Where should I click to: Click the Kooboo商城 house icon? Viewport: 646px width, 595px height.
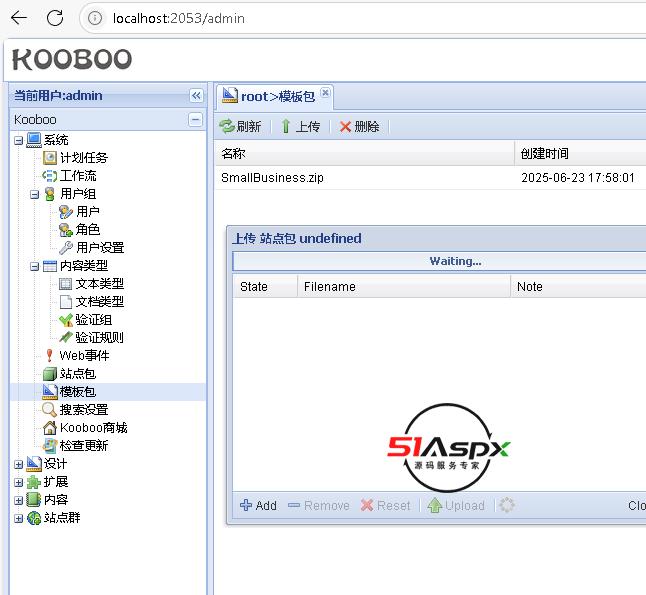coord(50,428)
